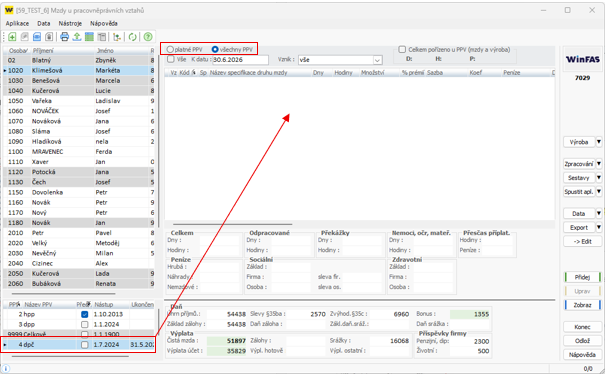Viewport: 609px width, 375px height.
Task: Click the green table grid toolbar icon
Action: coord(89,37)
